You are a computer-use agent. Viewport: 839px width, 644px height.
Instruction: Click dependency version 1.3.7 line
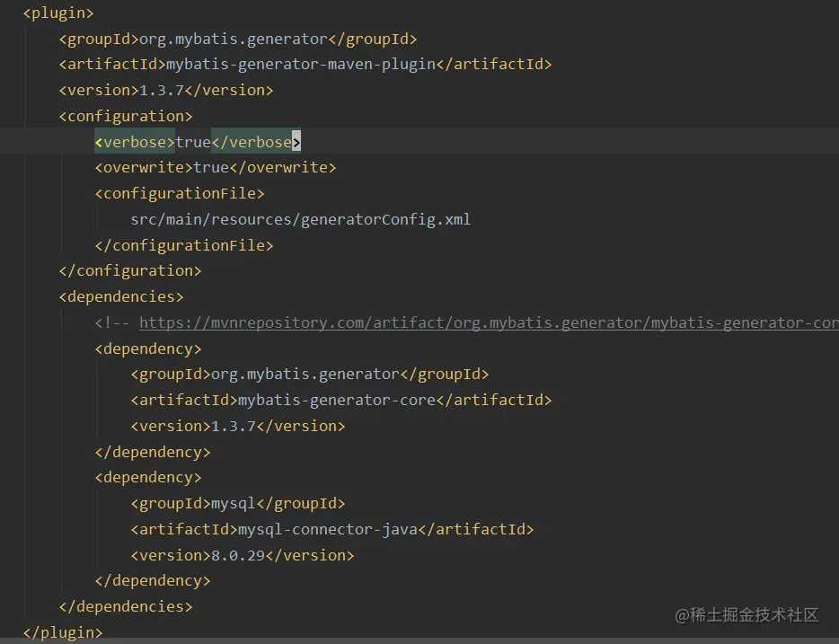pyautogui.click(x=238, y=426)
